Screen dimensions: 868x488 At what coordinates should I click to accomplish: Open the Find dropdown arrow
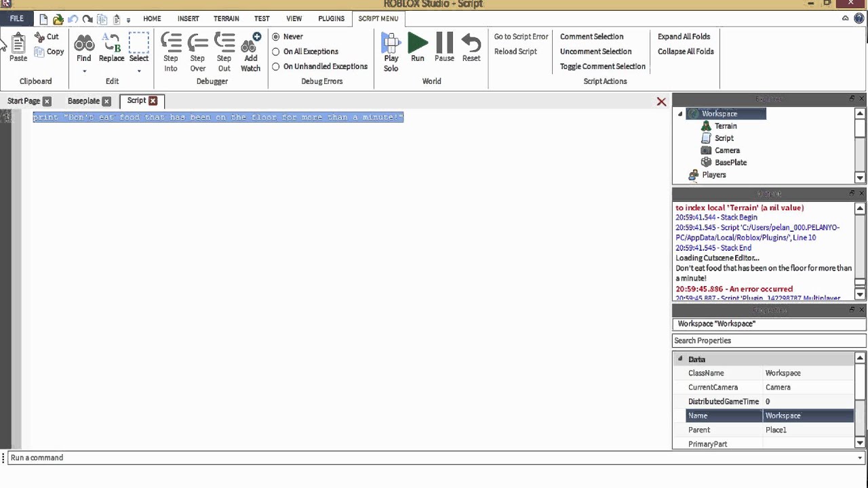point(84,70)
